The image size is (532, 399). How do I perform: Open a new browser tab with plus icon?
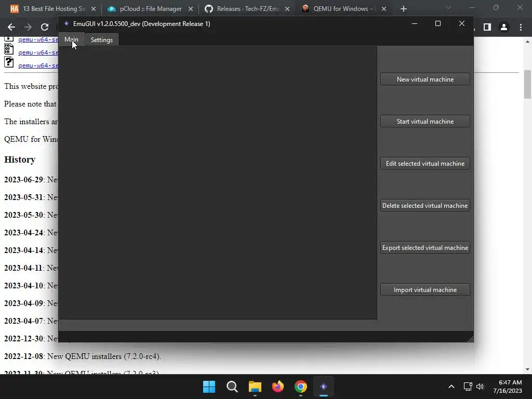point(403,9)
